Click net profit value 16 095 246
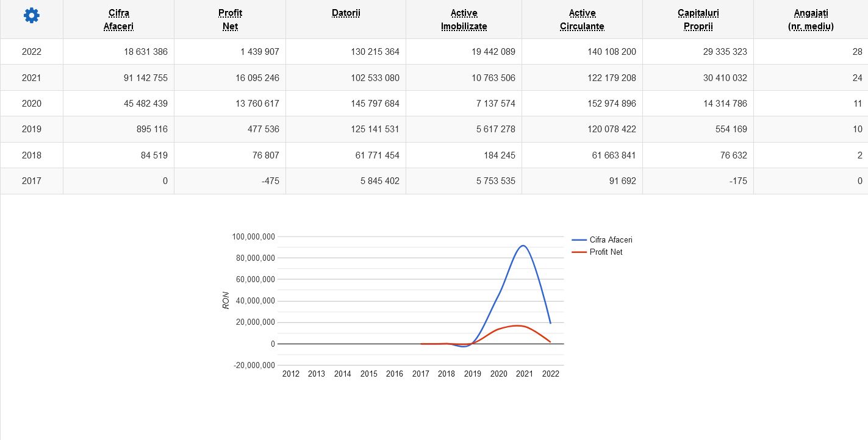 tap(257, 78)
